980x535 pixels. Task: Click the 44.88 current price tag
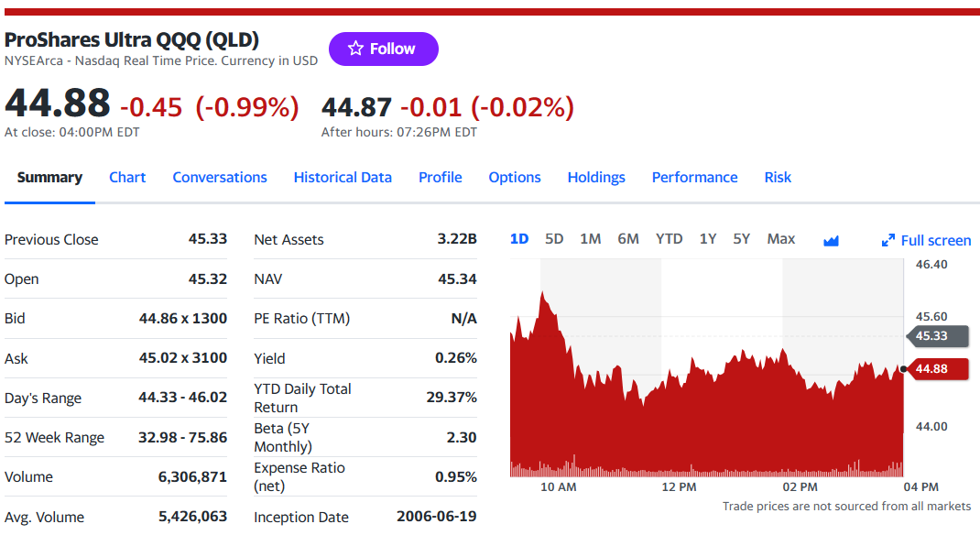tap(938, 369)
